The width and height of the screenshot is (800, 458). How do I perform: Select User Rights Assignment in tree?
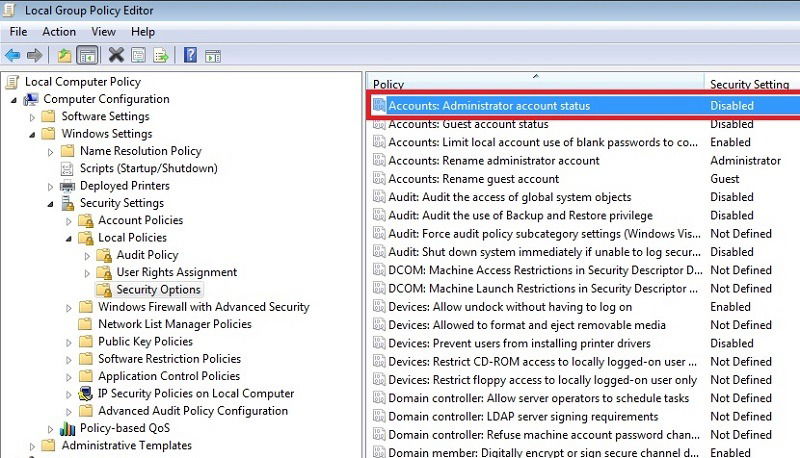(x=177, y=272)
